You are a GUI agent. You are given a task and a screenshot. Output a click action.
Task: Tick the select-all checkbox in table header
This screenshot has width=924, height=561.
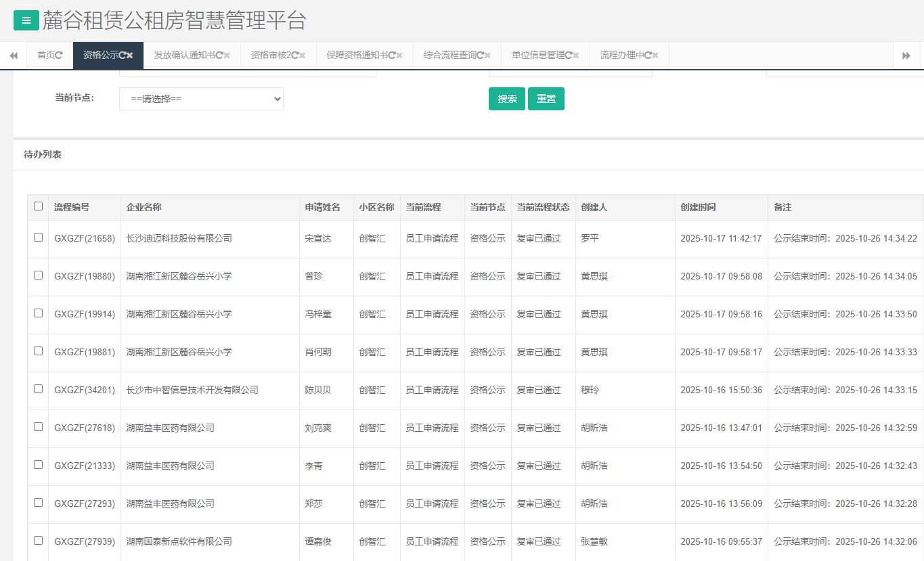click(x=38, y=206)
